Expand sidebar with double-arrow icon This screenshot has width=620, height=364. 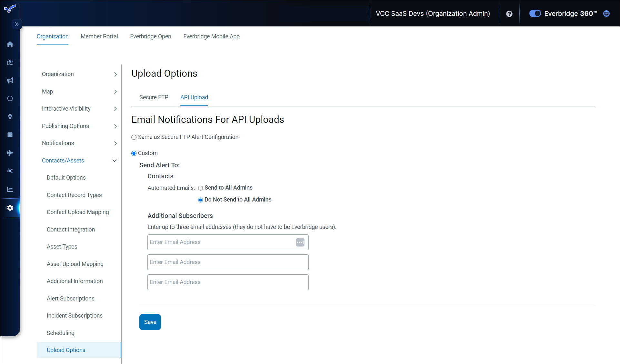(x=17, y=24)
